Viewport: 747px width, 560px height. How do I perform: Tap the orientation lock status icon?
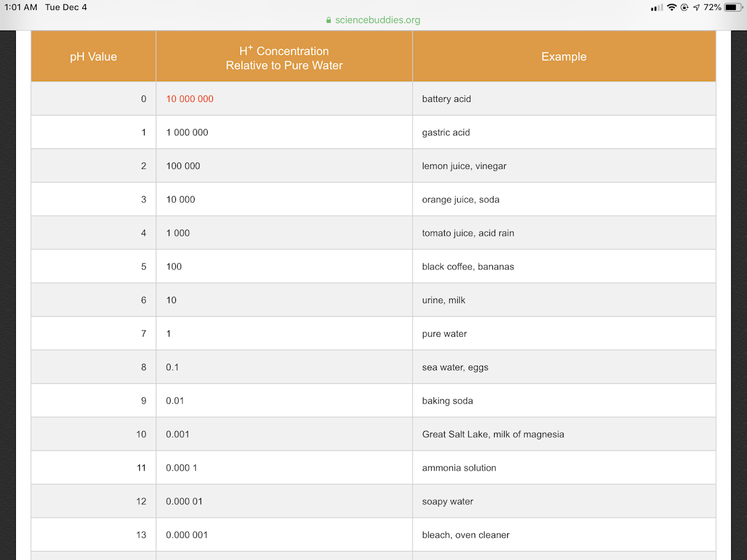click(x=685, y=8)
